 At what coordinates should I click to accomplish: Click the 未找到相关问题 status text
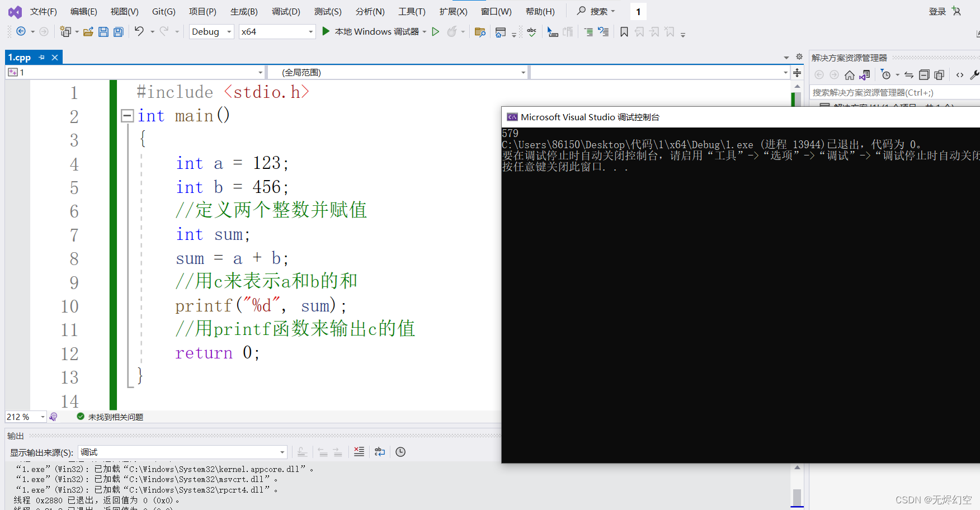tap(116, 417)
